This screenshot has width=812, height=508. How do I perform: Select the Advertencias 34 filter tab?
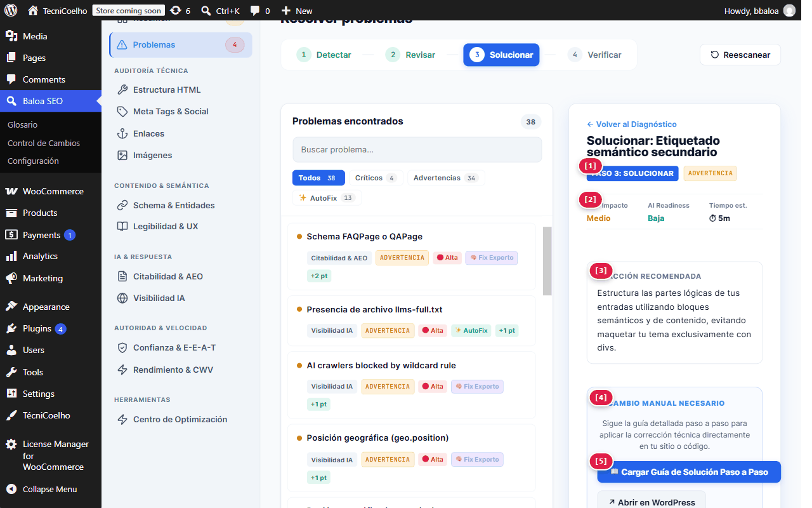pyautogui.click(x=446, y=178)
